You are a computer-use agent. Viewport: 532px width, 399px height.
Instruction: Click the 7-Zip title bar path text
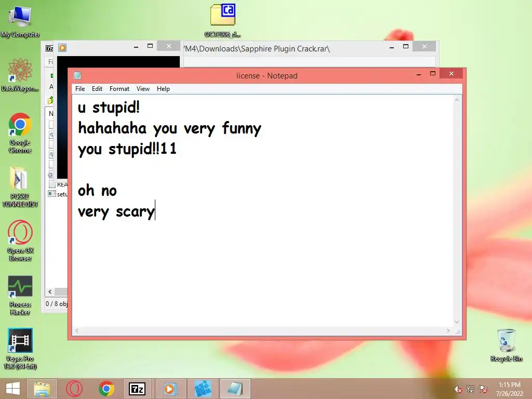click(257, 48)
